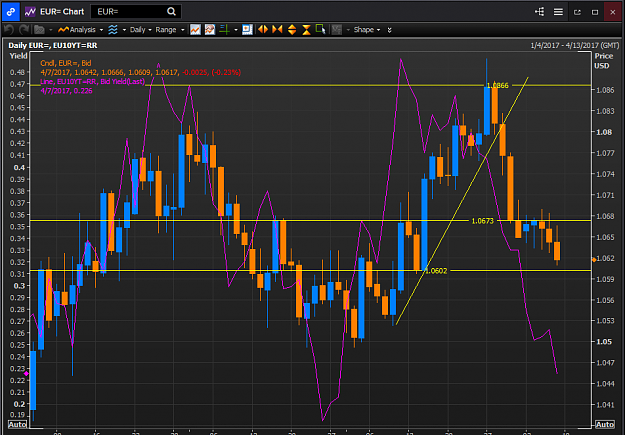Open dropdown arrow beside wavy lines icon

tap(124, 30)
